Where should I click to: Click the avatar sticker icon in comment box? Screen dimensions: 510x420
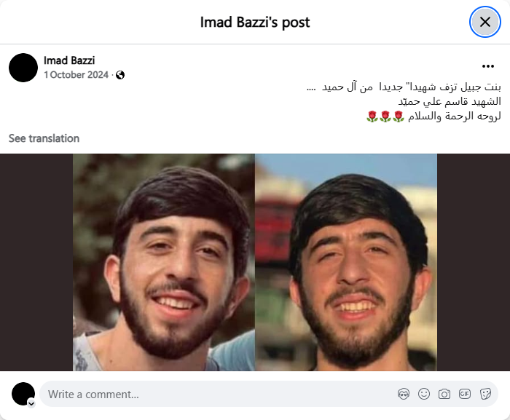click(x=404, y=394)
